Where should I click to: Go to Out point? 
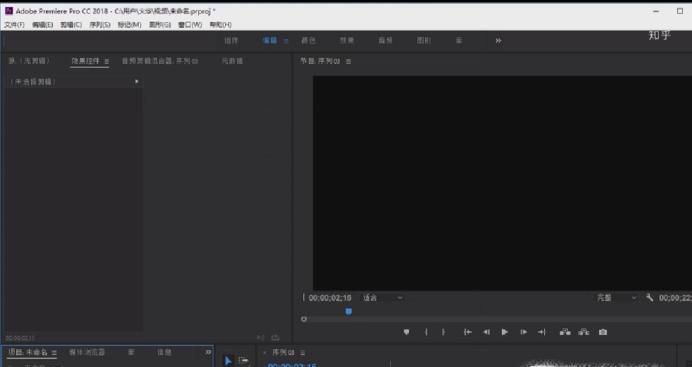click(542, 332)
